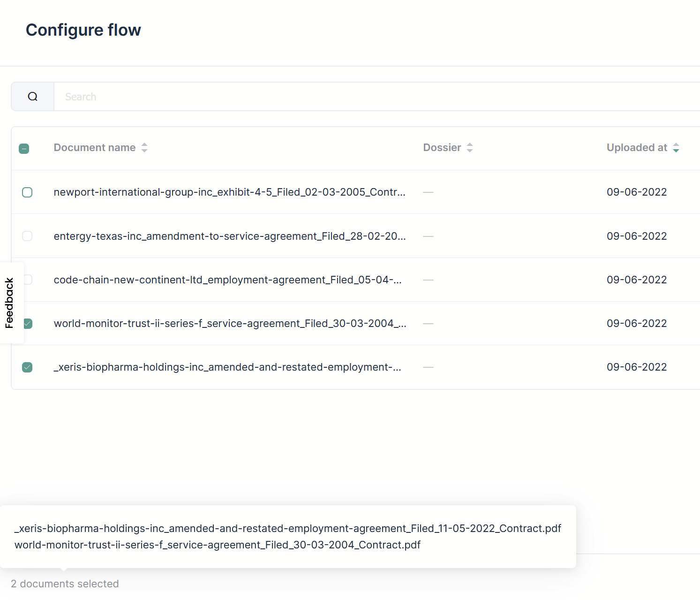Select the code-chain-new-continent-ltd document name
The image size is (700, 600).
228,280
